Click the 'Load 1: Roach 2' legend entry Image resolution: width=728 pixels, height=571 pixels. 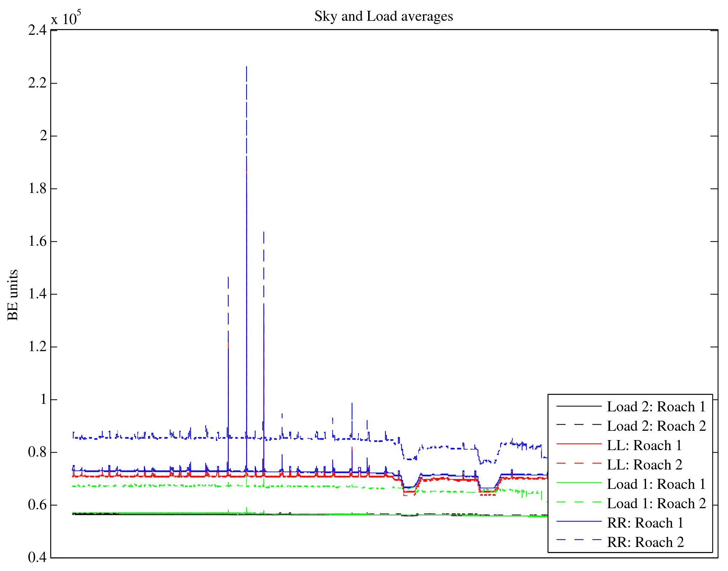tap(656, 504)
